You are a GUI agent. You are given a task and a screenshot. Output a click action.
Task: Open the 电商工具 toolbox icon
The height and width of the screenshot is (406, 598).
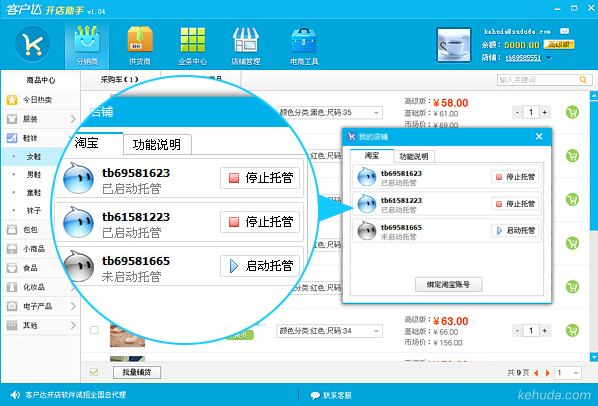(304, 40)
